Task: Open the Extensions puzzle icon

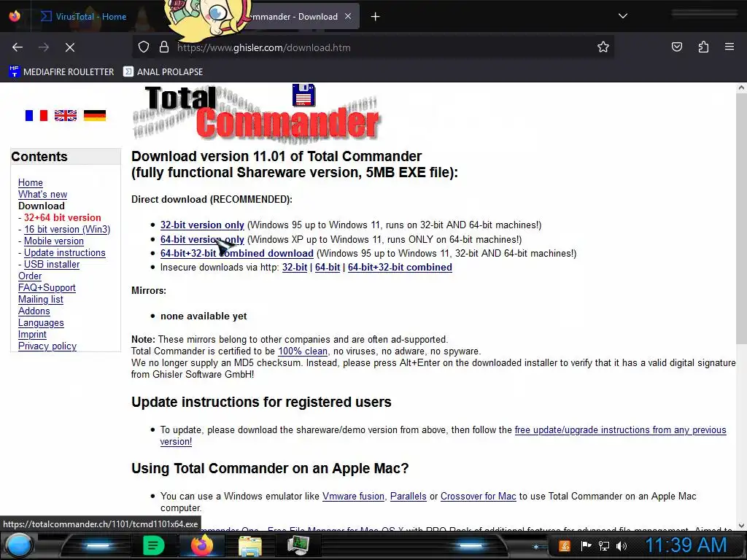Action: (x=703, y=47)
